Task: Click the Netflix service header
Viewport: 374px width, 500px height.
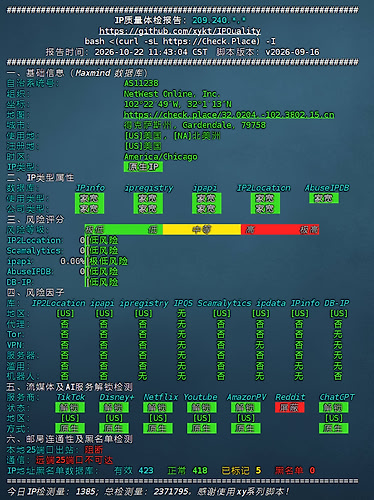Action: [x=161, y=397]
